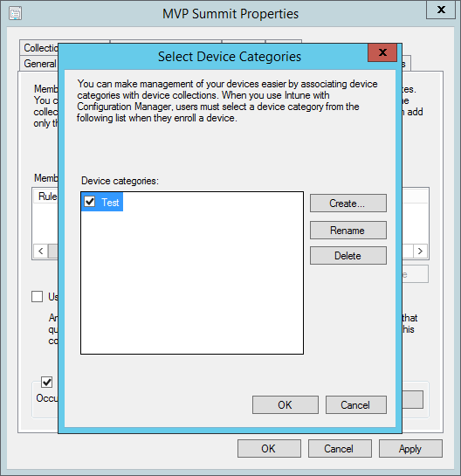Click OK in the Properties window

(x=269, y=448)
